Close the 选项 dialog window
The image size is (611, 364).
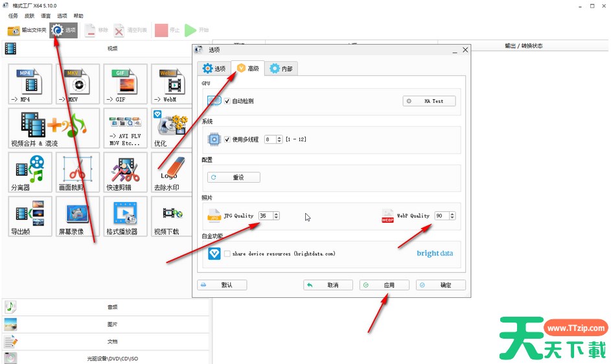[x=465, y=50]
